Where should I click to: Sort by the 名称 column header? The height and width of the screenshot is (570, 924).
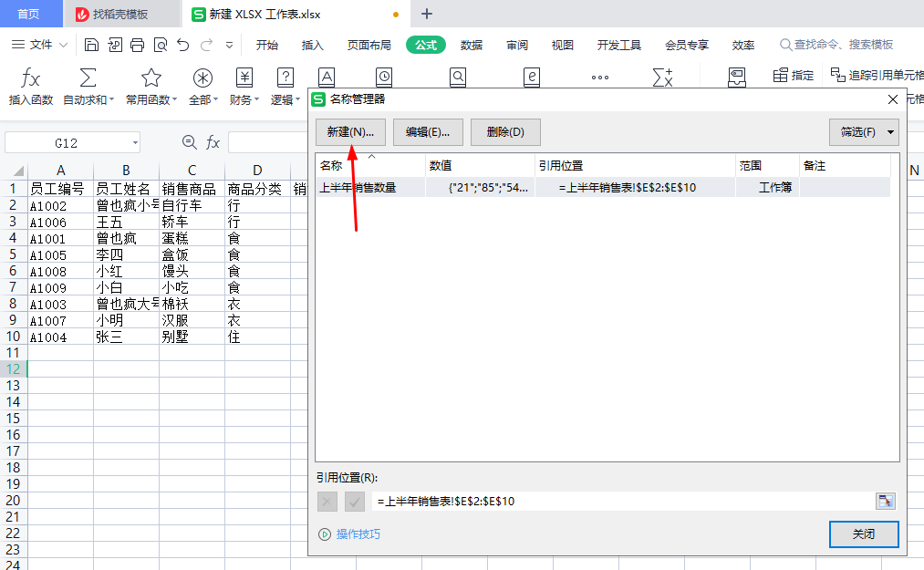tap(370, 166)
